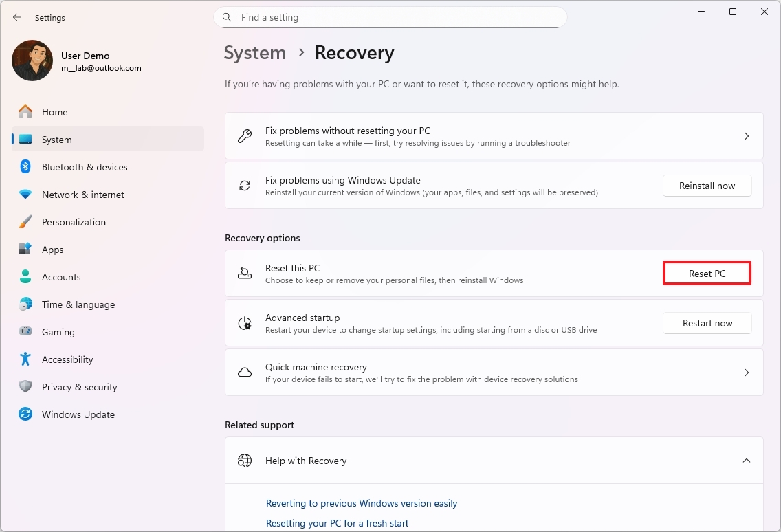This screenshot has height=532, width=781.
Task: Go to Personalization settings
Action: [74, 222]
